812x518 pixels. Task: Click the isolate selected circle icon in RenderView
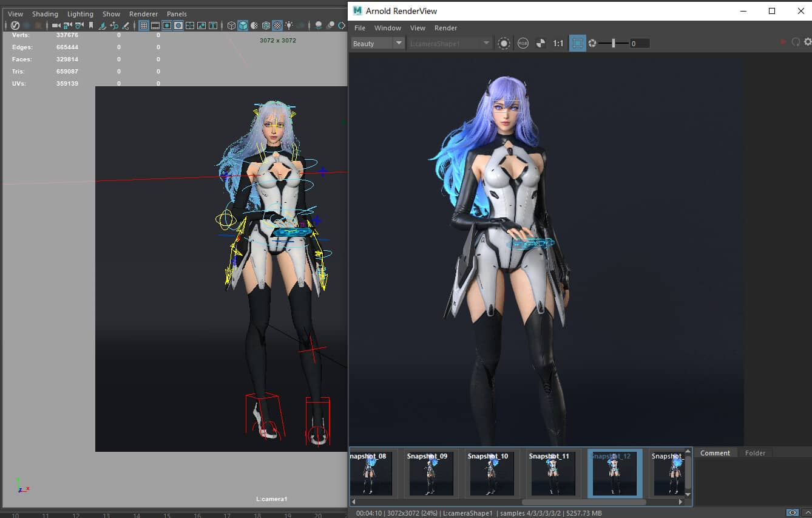tap(504, 43)
